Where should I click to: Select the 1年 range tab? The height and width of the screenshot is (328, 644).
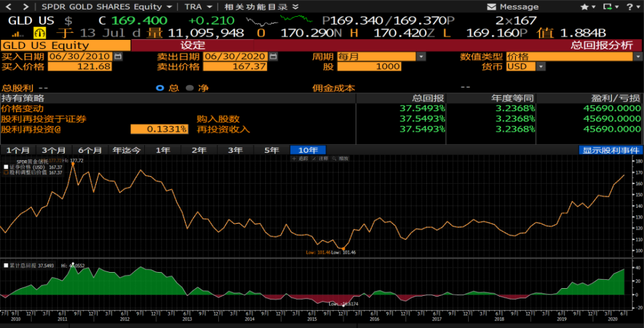[163, 150]
